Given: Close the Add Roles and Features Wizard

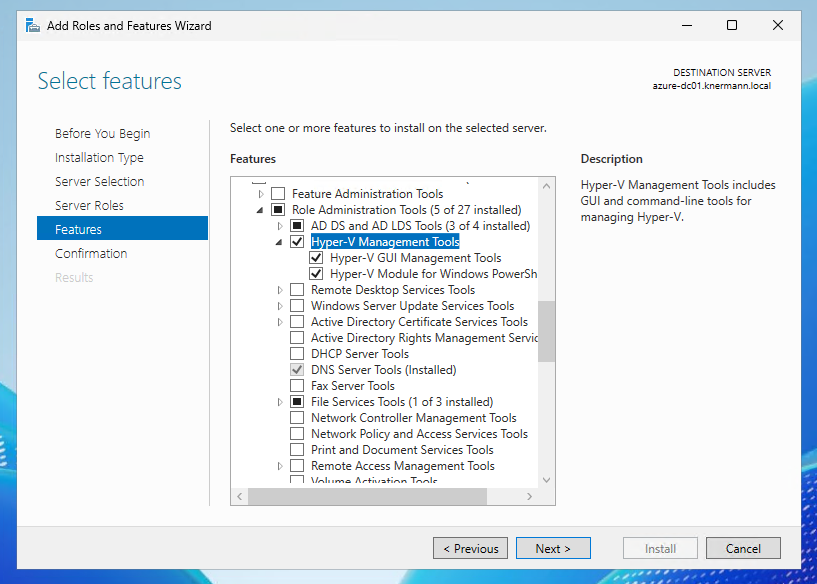Looking at the screenshot, I should point(778,25).
